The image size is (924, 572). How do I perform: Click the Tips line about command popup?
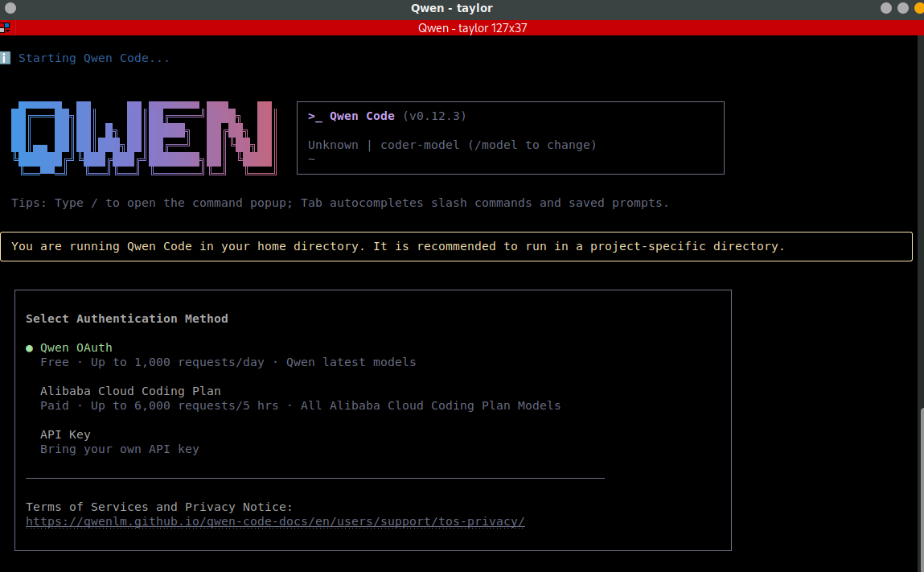pyautogui.click(x=340, y=203)
